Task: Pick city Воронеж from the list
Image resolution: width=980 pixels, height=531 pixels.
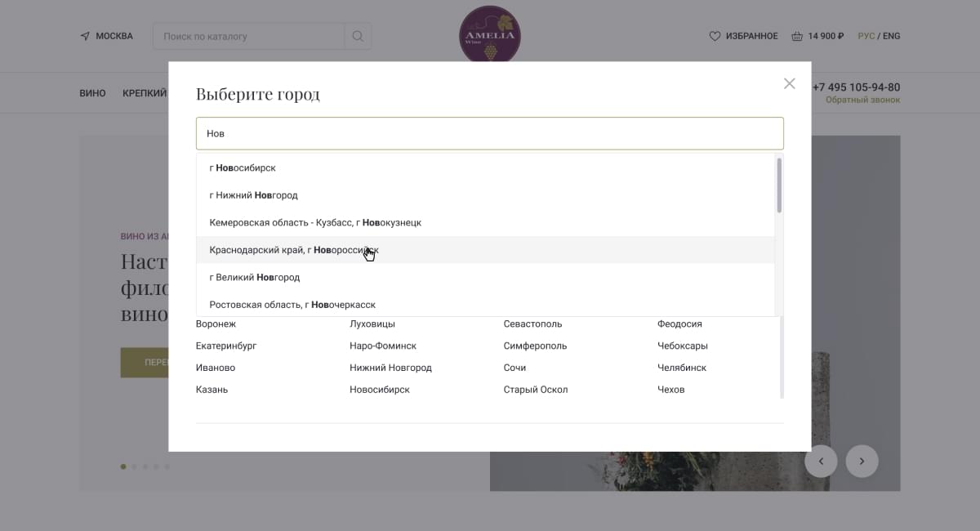Action: pyautogui.click(x=216, y=324)
